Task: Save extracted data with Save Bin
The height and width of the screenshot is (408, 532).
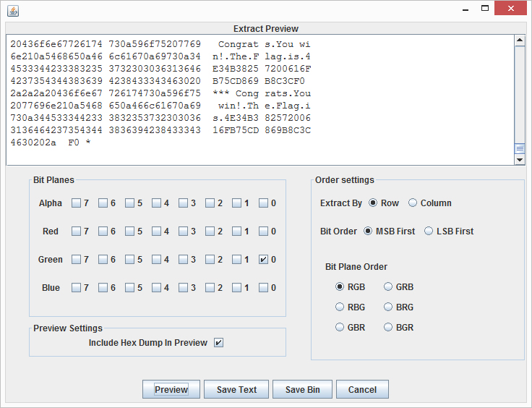Action: [302, 390]
